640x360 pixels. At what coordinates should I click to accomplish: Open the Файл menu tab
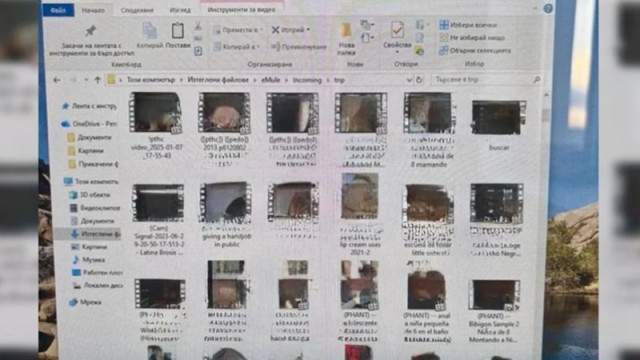point(58,10)
